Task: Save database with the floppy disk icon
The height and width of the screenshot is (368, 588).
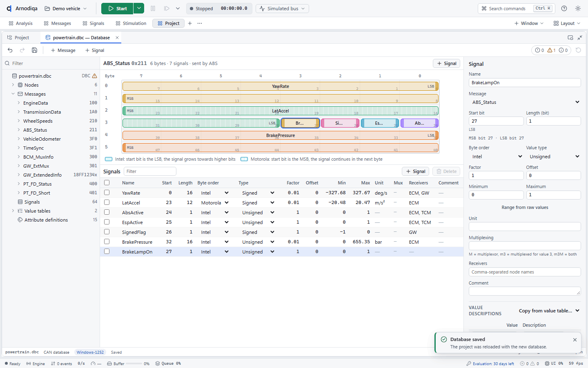Action: pyautogui.click(x=35, y=50)
